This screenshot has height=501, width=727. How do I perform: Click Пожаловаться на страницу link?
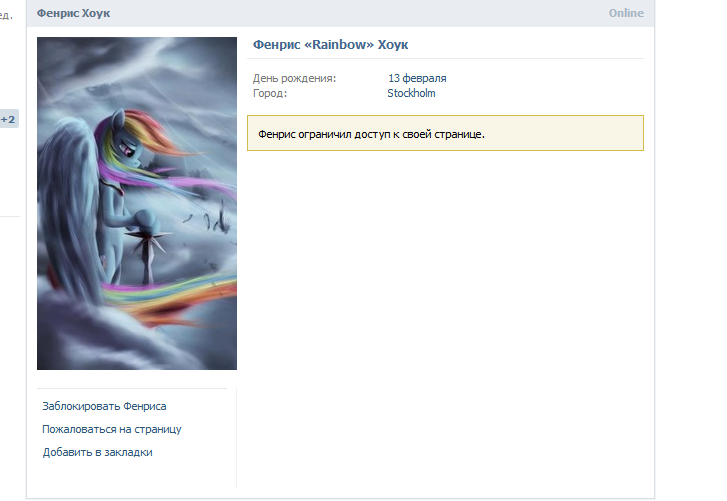pyautogui.click(x=112, y=430)
